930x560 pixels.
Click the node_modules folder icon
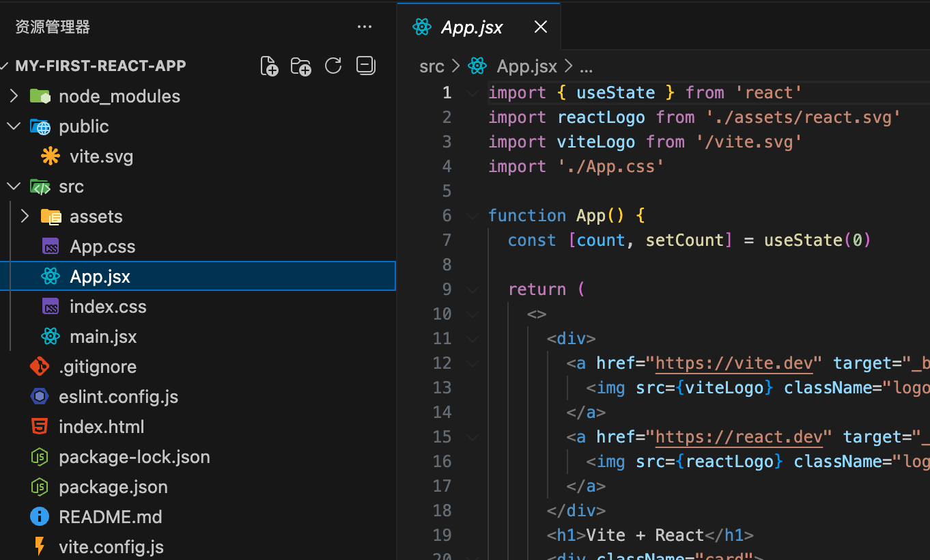(40, 96)
